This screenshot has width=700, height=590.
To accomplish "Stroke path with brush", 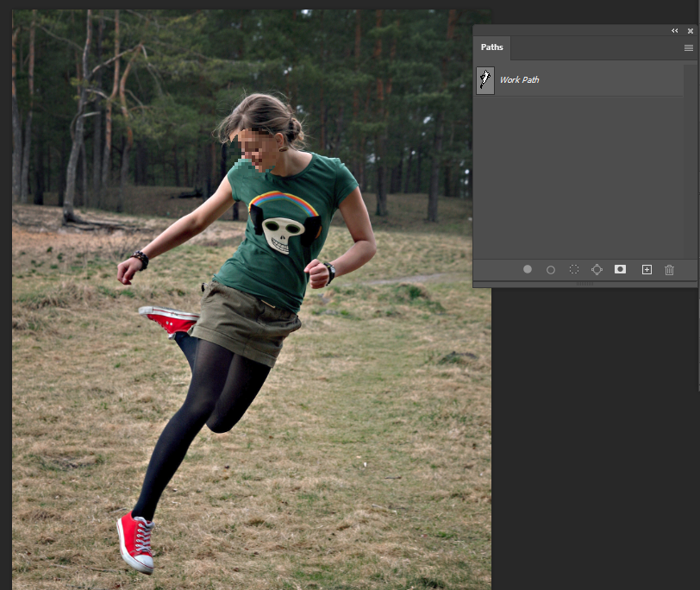I will coord(551,270).
